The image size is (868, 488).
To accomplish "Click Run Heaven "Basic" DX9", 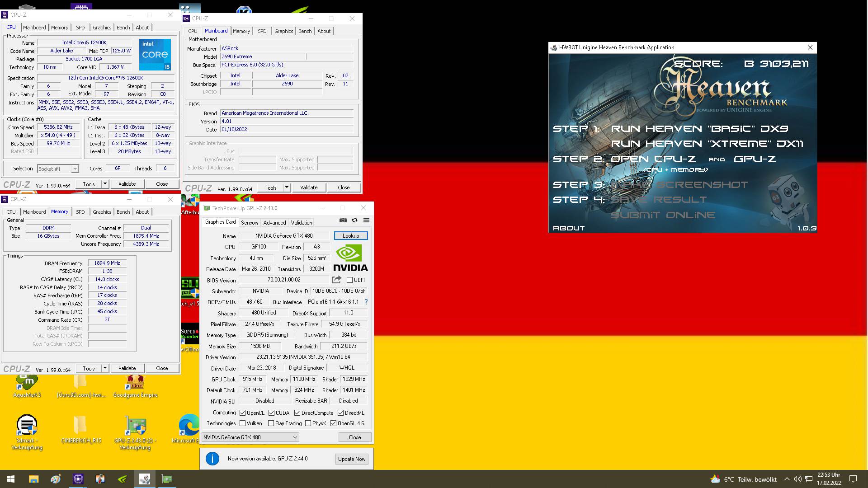I will (699, 129).
